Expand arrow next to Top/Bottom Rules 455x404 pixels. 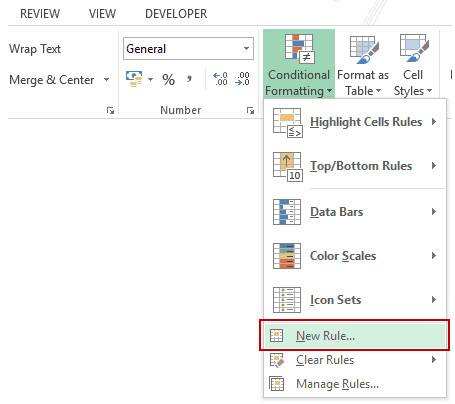point(434,166)
